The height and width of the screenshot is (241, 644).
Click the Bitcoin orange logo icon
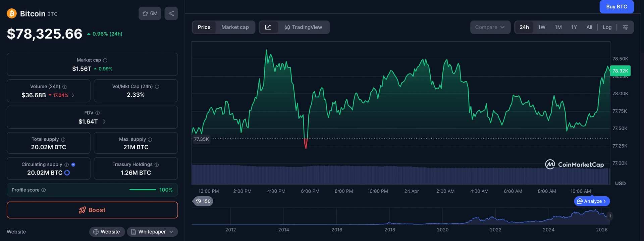click(12, 13)
